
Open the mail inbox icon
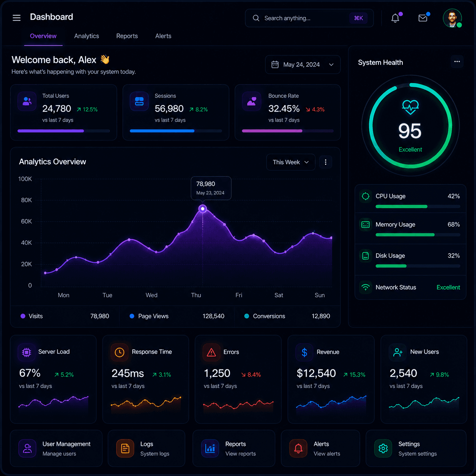[423, 18]
